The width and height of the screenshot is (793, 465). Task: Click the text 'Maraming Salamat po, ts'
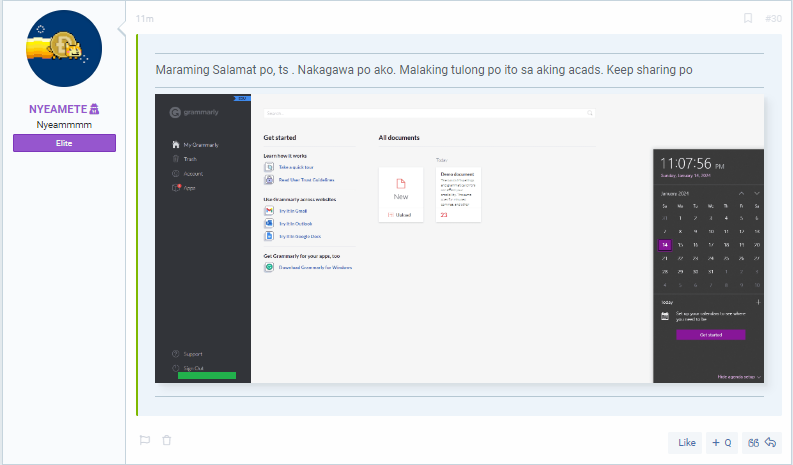(x=222, y=70)
